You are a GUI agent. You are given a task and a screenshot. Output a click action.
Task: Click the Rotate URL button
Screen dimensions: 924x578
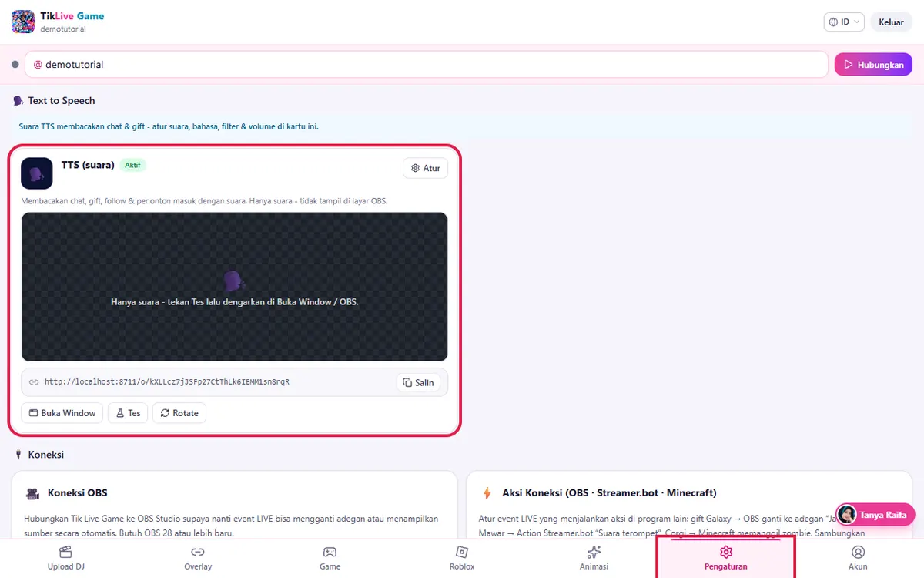pyautogui.click(x=179, y=413)
